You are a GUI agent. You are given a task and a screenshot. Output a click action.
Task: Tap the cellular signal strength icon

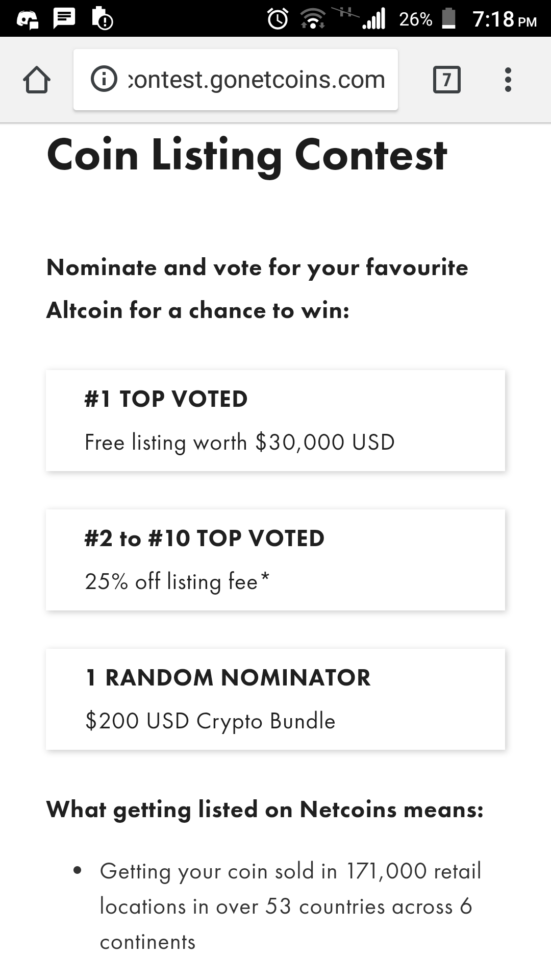point(374,19)
